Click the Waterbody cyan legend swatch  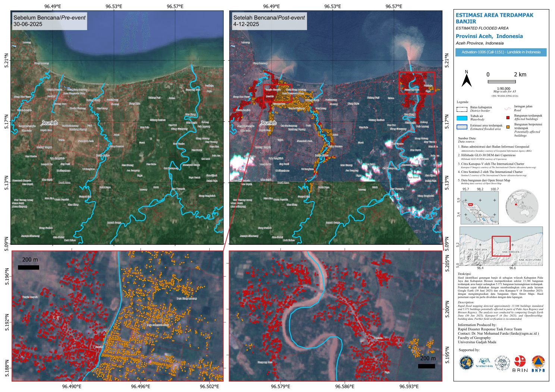[x=462, y=118]
